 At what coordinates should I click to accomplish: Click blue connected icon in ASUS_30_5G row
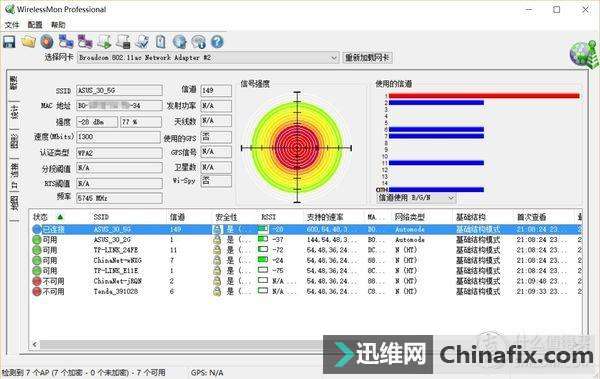tap(37, 230)
